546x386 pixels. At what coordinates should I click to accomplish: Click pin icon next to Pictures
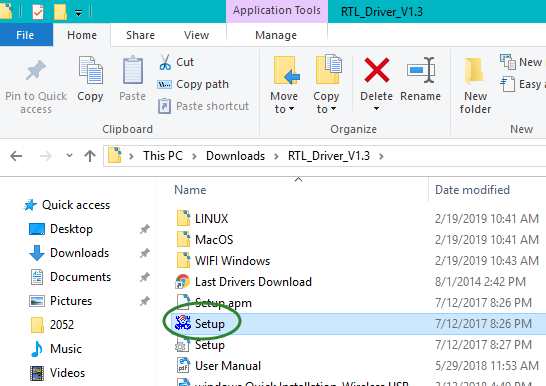click(x=145, y=301)
